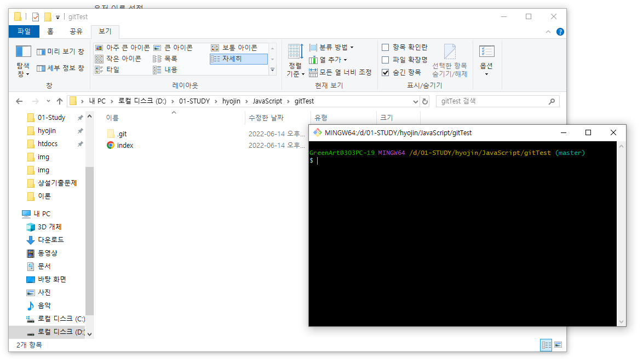Open the Share (공유) ribbon tab
Screen dimensions: 643x364
(76, 32)
